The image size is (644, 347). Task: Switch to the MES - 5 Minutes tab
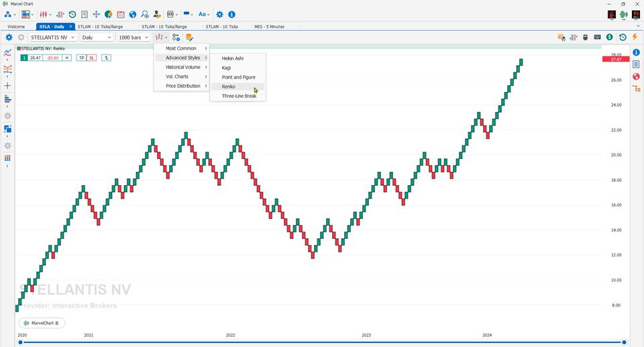(x=269, y=26)
